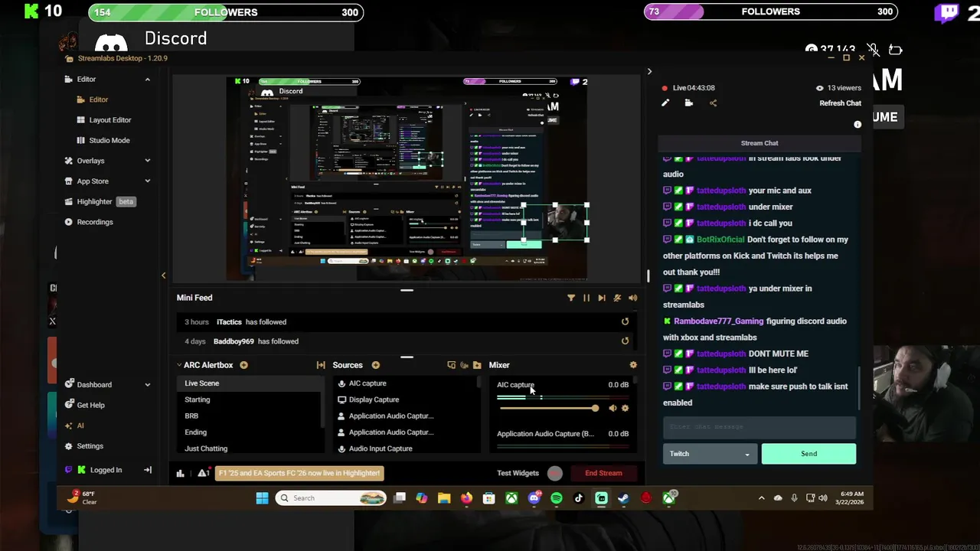Click the Highlighter announcement banner
Image resolution: width=980 pixels, height=551 pixels.
[x=299, y=473]
